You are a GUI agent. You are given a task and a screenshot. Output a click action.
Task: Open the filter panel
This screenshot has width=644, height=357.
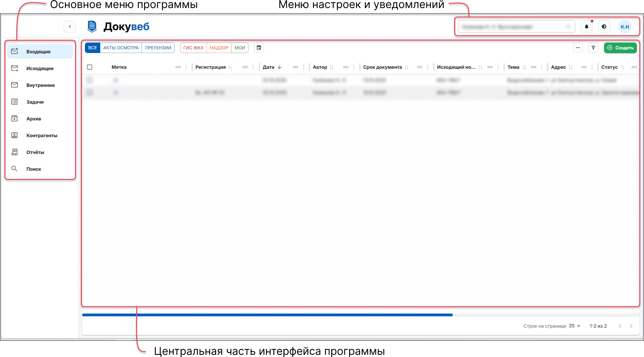pos(593,48)
